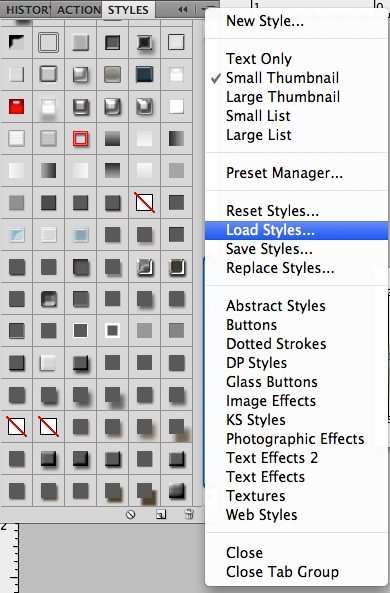Select Close Tab Group menu entry

282,572
